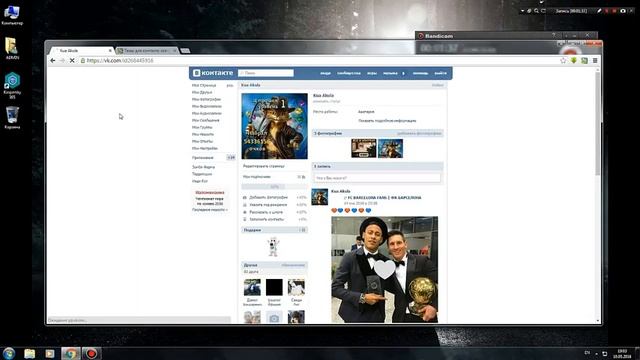This screenshot has height=360, width=640.
Task: Click "выйти" to log out
Action: click(440, 73)
